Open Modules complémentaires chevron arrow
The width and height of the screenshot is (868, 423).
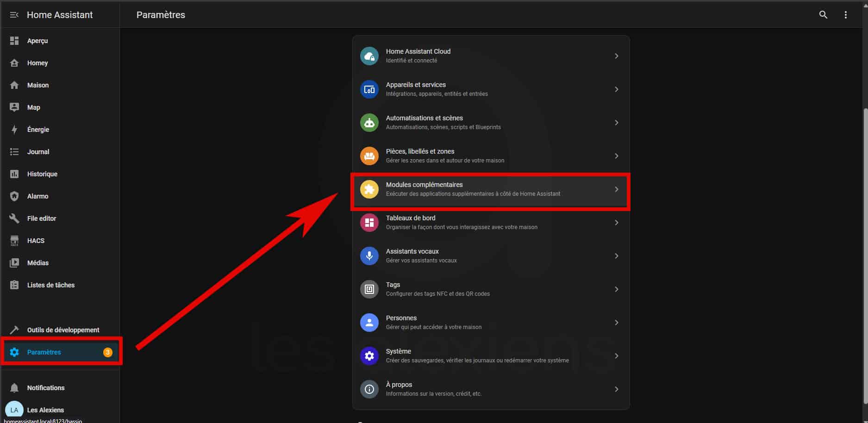coord(617,189)
